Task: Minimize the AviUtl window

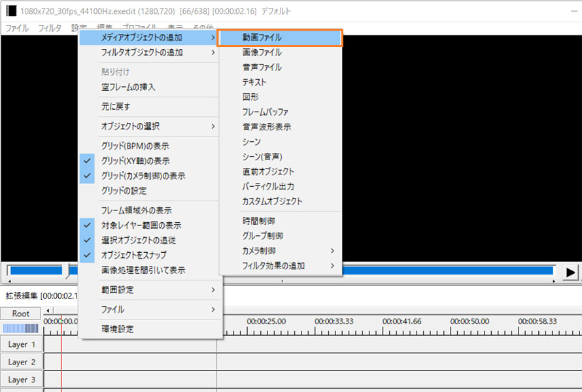Action: point(575,11)
